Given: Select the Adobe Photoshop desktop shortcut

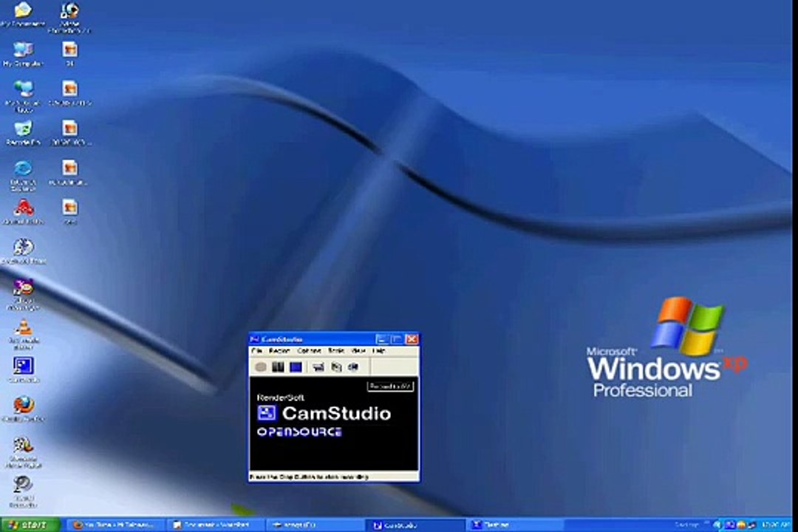Looking at the screenshot, I should pos(69,17).
